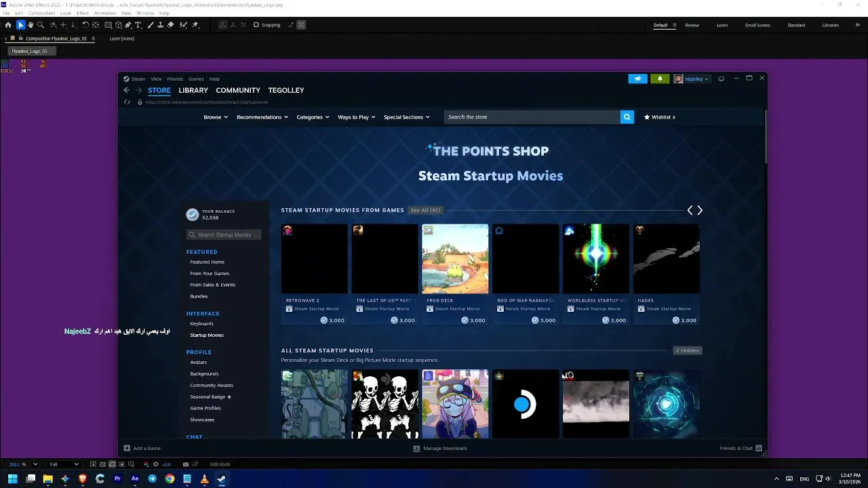The image size is (868, 488).
Task: Select the Home icon in After Effects toolbar
Action: [x=8, y=25]
